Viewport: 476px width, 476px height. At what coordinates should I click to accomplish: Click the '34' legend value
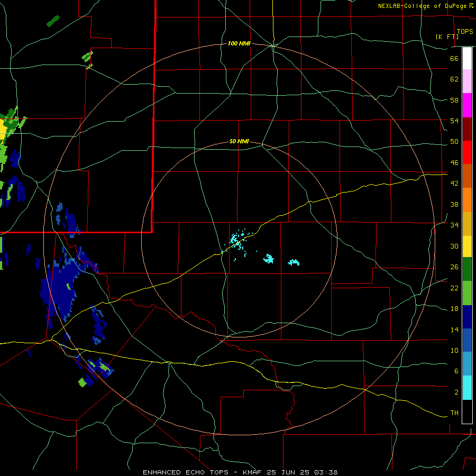pyautogui.click(x=454, y=225)
